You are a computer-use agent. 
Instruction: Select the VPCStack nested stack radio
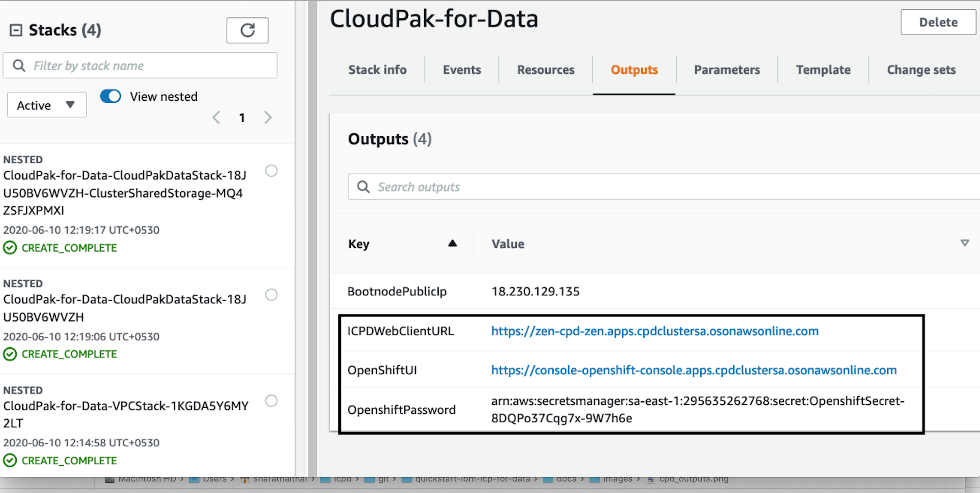[x=271, y=401]
